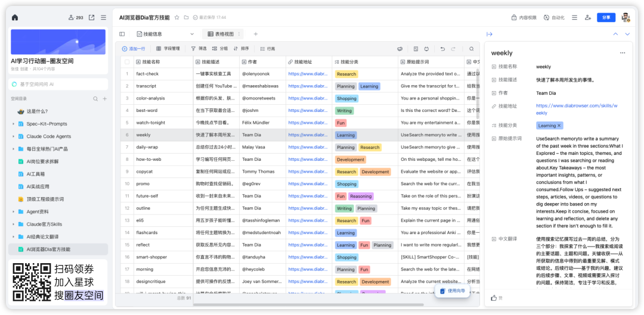
Task: Open the weekly skill URL in detail panel
Action: click(x=577, y=109)
